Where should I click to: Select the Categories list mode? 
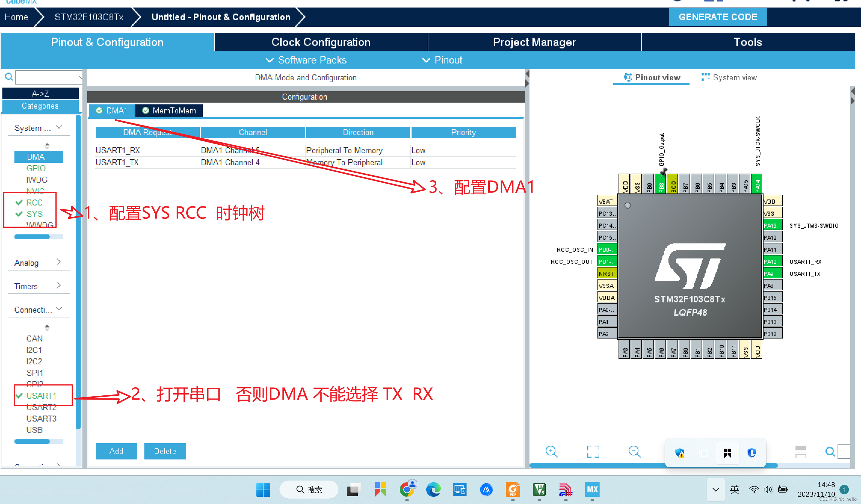(x=40, y=106)
